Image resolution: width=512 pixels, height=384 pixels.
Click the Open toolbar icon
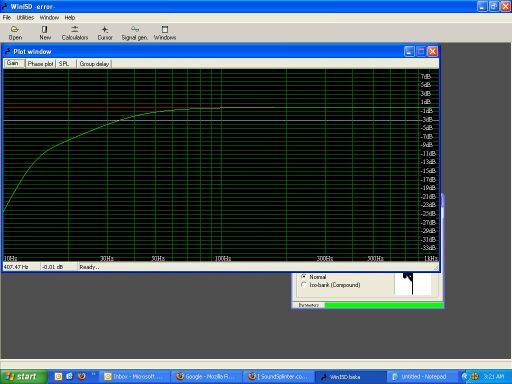point(15,33)
